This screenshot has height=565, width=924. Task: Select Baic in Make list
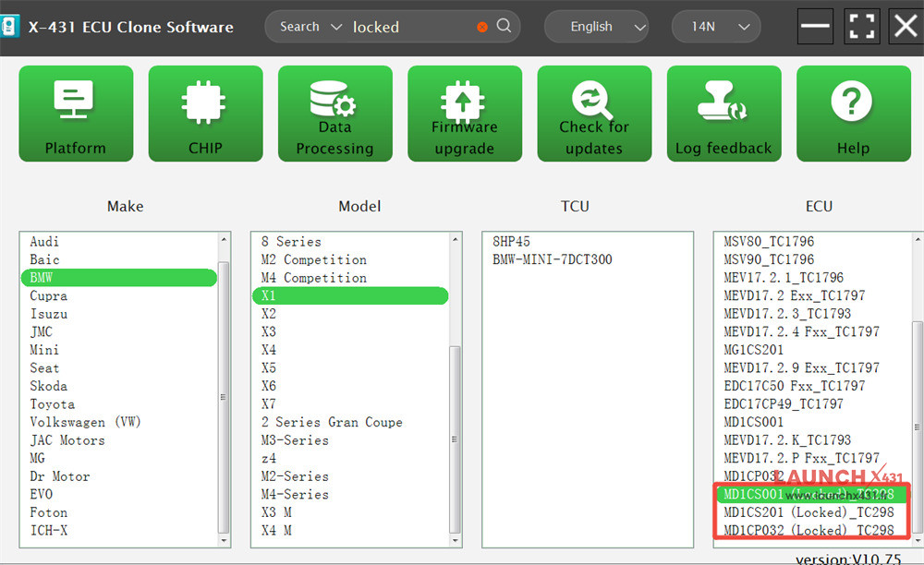tap(119, 259)
